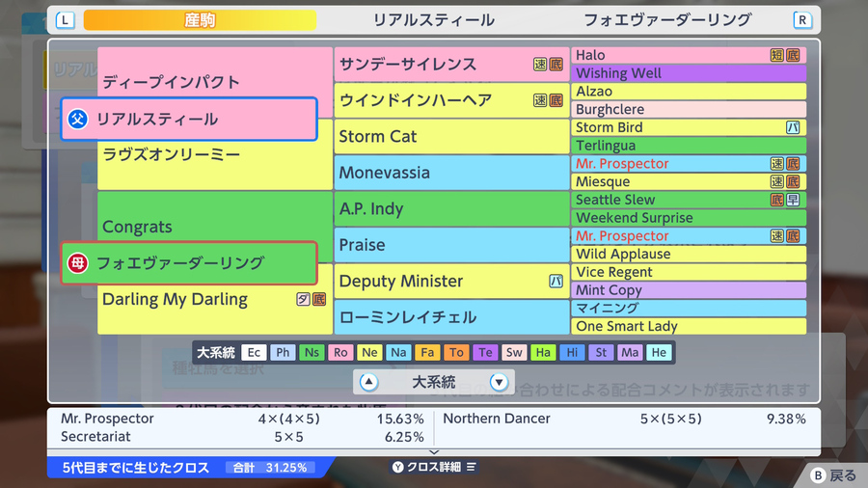Click Weekend Surprise in the pedigree

coord(689,217)
